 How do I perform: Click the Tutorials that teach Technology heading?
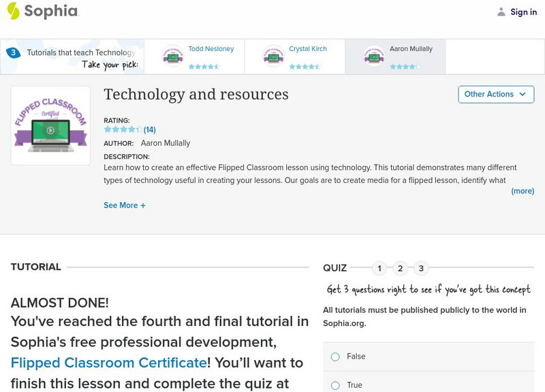click(81, 52)
